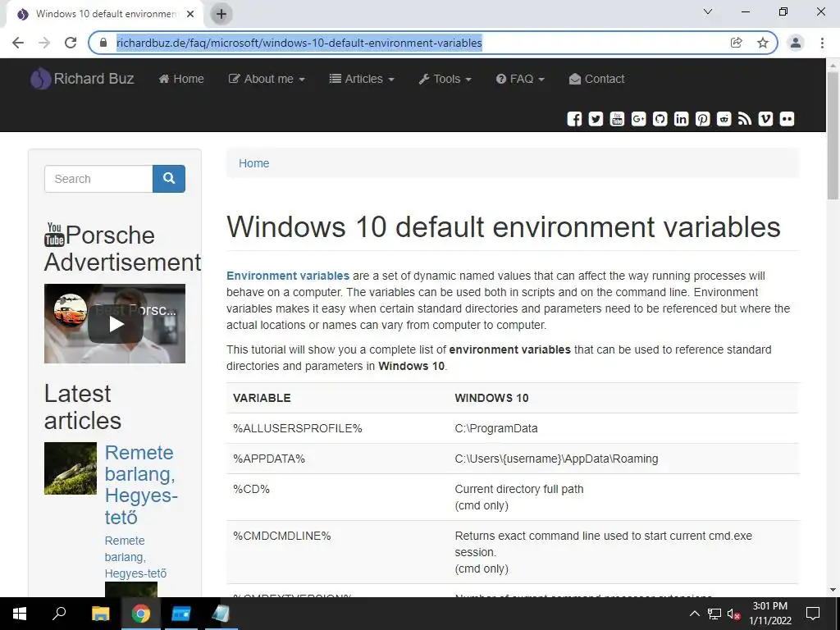Click the Remete barlang article thumbnail
The height and width of the screenshot is (630, 840).
[x=71, y=468]
